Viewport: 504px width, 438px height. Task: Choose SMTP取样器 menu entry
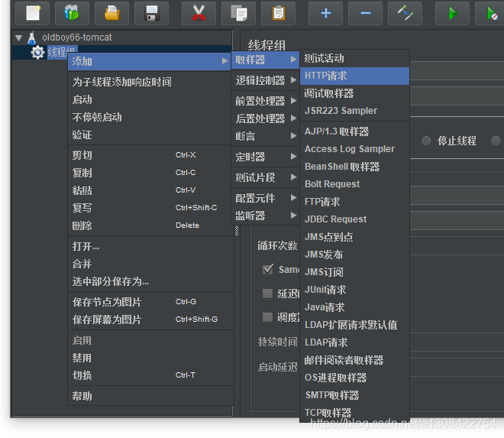[x=354, y=395]
